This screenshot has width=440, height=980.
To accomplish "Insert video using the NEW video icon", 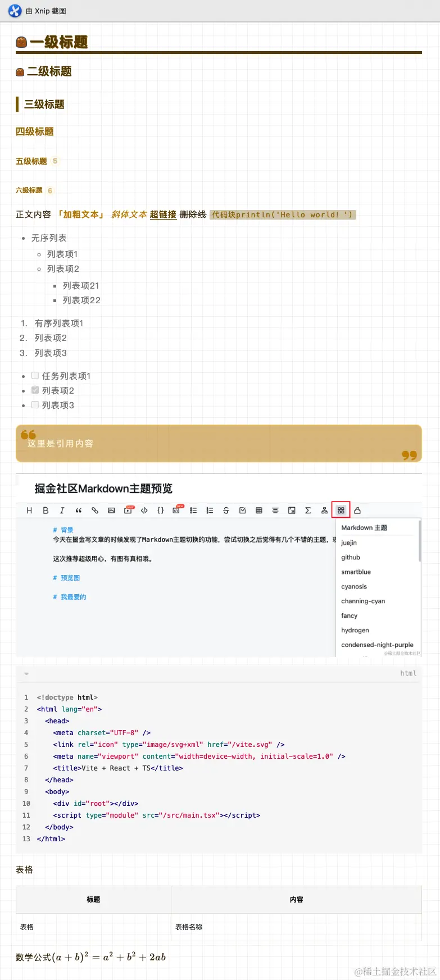I will click(129, 510).
